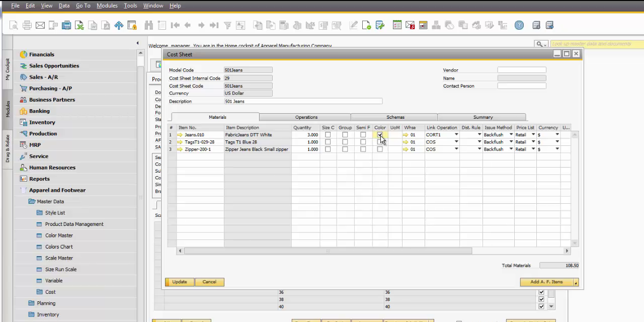The height and width of the screenshot is (322, 644).
Task: Open the link arrow next to Jeans.010
Action: coord(180,135)
